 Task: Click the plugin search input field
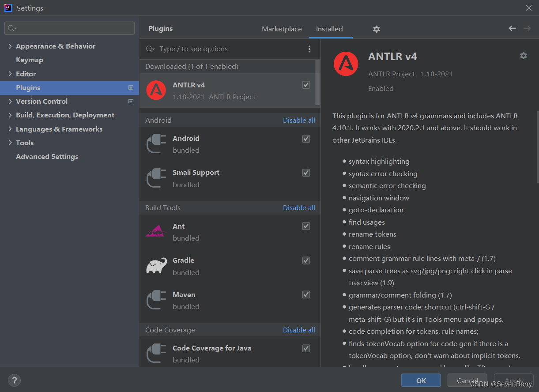coord(221,49)
